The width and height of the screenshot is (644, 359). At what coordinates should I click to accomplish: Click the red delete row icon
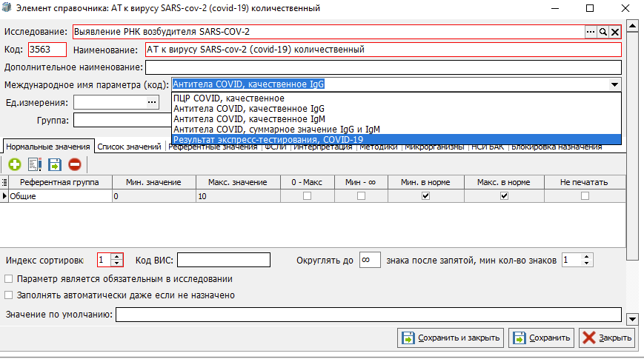click(74, 165)
